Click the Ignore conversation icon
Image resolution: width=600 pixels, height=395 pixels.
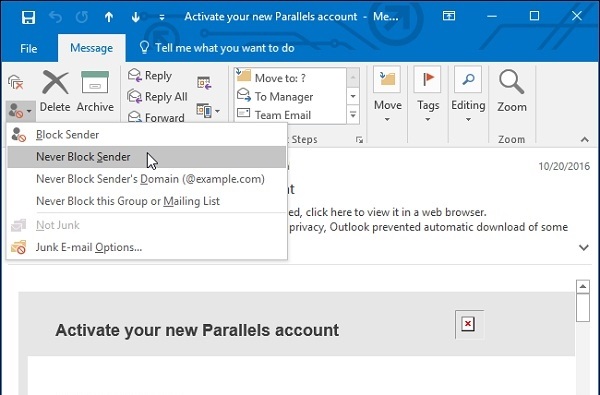[16, 82]
